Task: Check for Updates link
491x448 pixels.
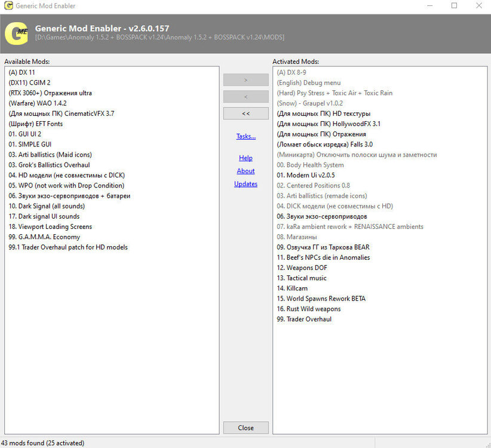Action: click(x=245, y=184)
